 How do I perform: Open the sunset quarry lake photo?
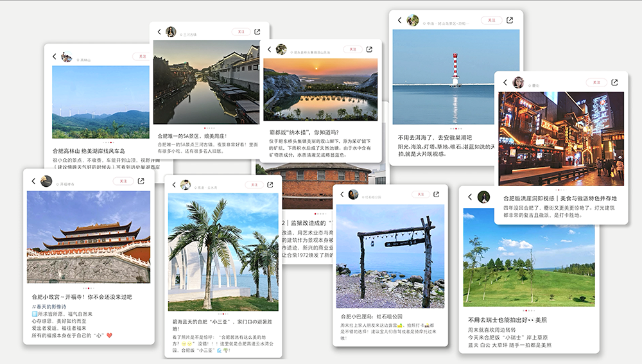(x=320, y=89)
